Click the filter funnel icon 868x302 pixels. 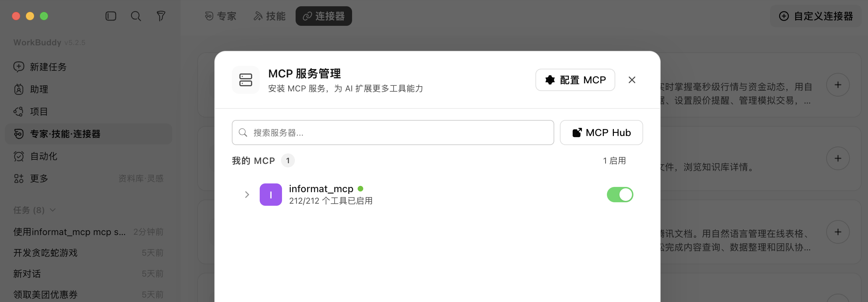pyautogui.click(x=161, y=16)
